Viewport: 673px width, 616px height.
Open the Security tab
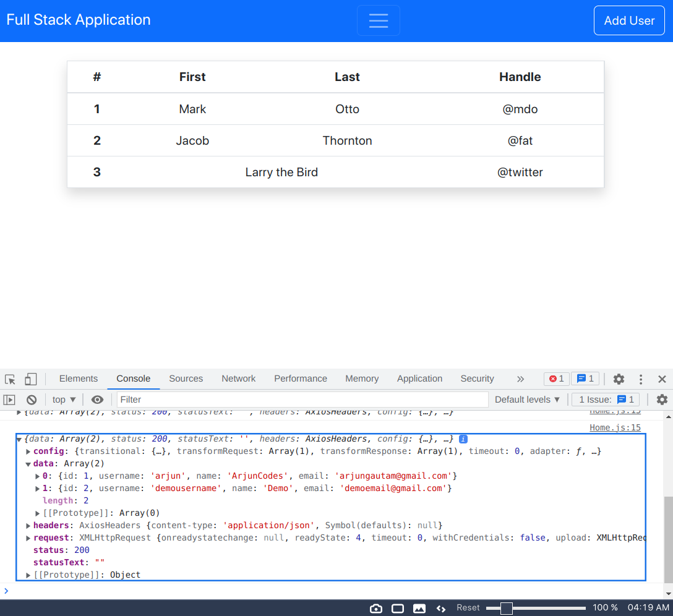pos(477,379)
